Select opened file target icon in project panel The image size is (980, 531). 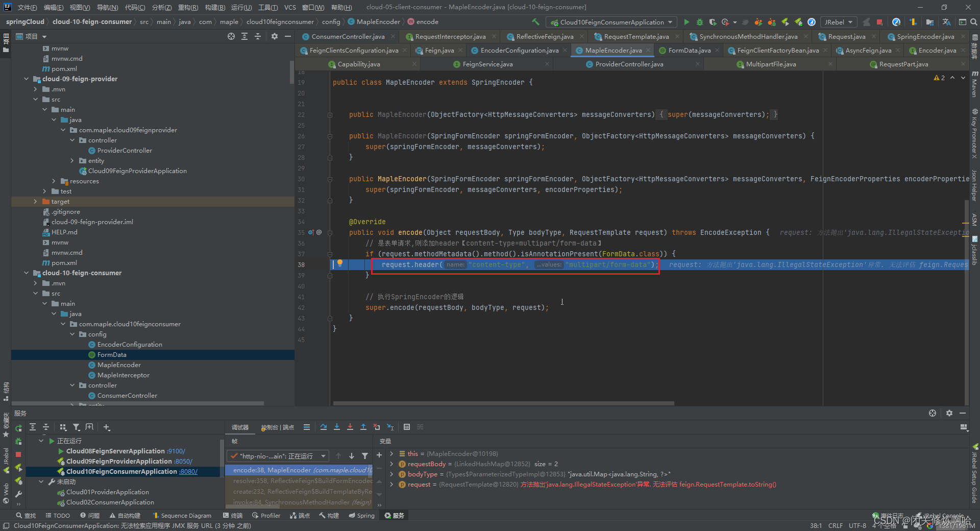click(231, 36)
